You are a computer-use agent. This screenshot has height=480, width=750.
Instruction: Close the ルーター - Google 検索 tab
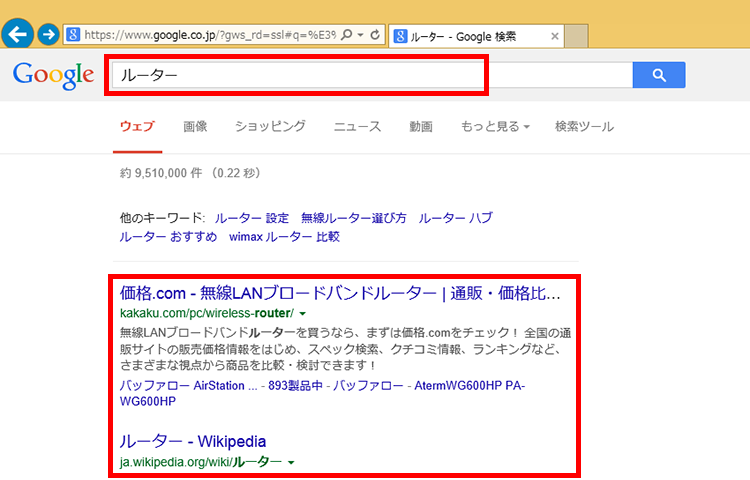pyautogui.click(x=555, y=36)
